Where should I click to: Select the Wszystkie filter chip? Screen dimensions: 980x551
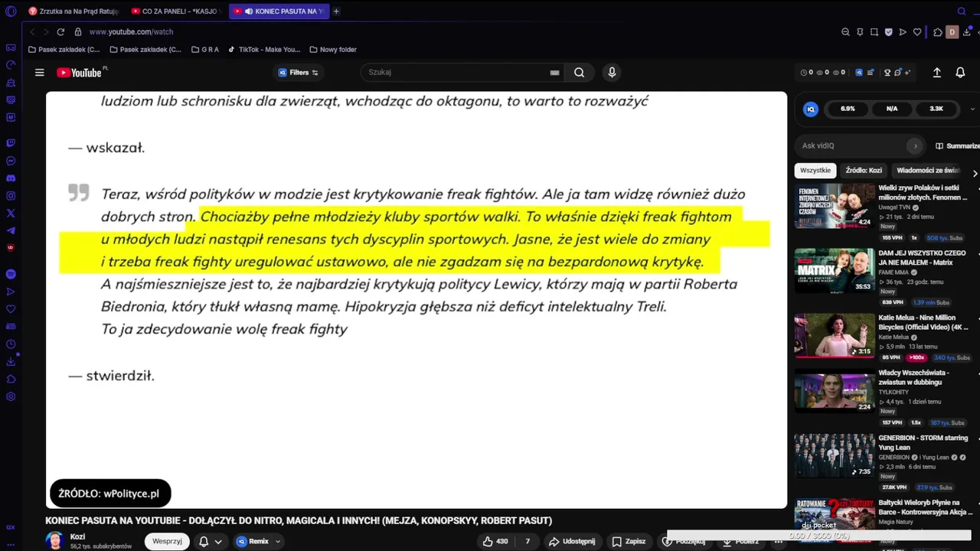815,171
